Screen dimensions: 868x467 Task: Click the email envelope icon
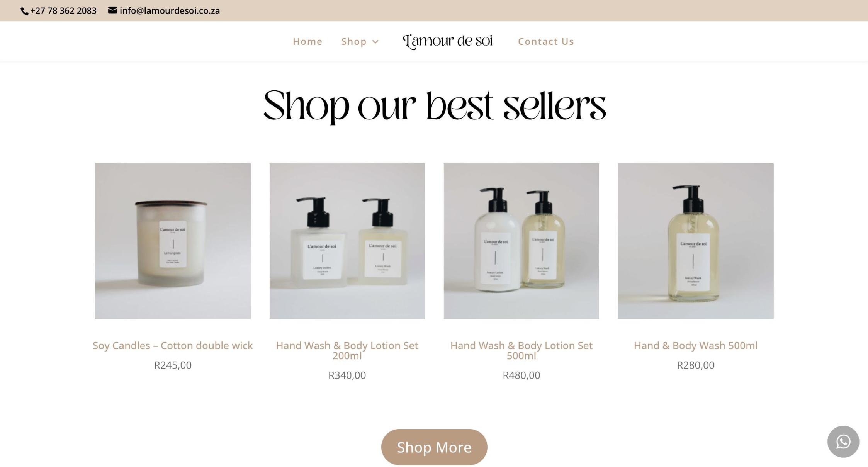tap(112, 10)
